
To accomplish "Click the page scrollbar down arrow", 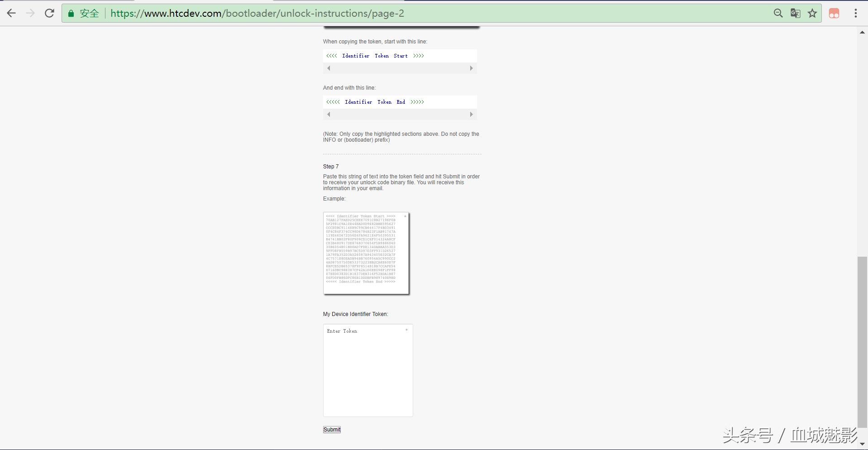I will point(863,444).
